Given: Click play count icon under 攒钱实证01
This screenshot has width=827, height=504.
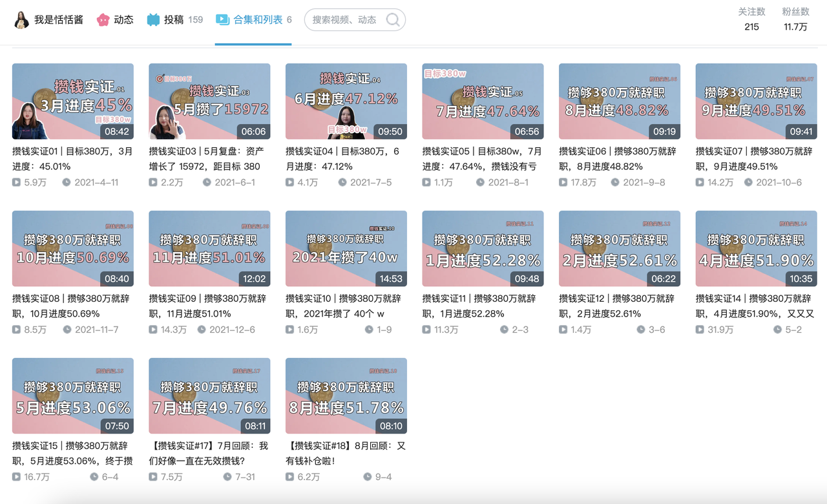Looking at the screenshot, I should 16,182.
